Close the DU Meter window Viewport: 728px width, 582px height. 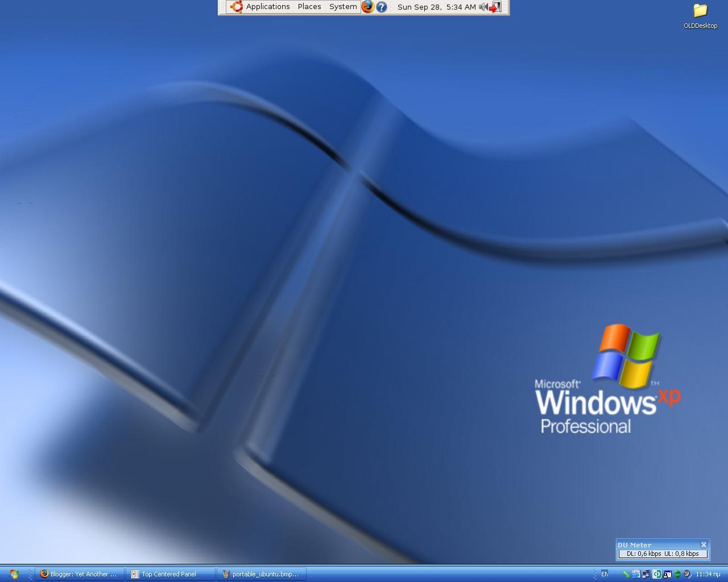coord(704,544)
